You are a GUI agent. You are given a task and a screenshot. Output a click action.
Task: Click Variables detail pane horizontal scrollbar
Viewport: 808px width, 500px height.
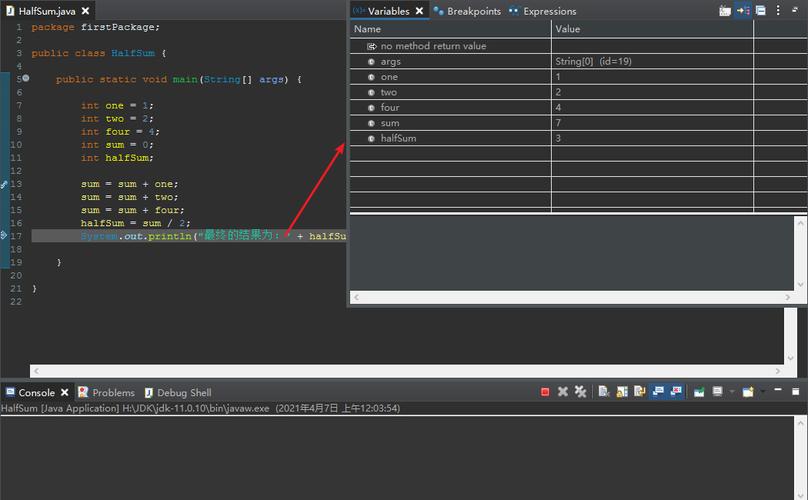tap(572, 297)
